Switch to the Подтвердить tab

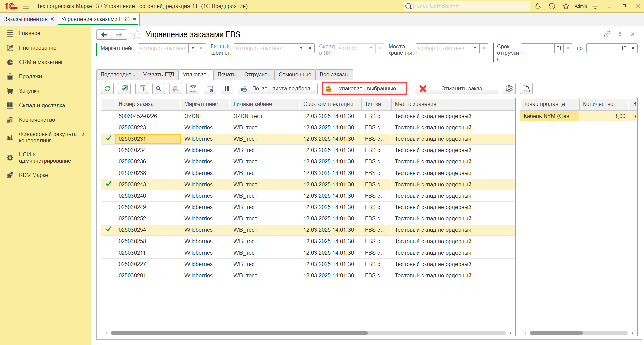pyautogui.click(x=117, y=74)
